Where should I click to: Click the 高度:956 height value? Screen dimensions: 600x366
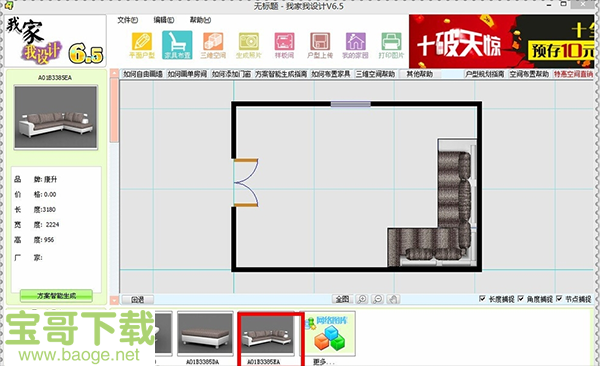(34, 240)
